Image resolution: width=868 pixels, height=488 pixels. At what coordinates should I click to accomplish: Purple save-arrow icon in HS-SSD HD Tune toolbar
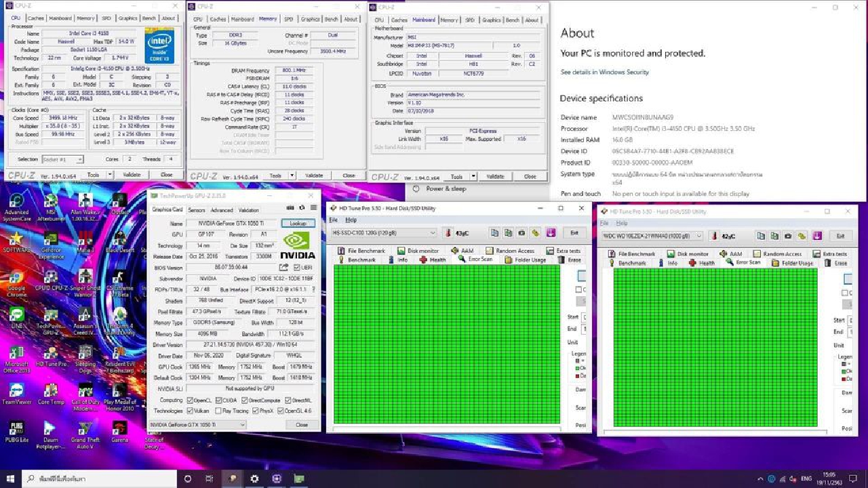point(551,232)
